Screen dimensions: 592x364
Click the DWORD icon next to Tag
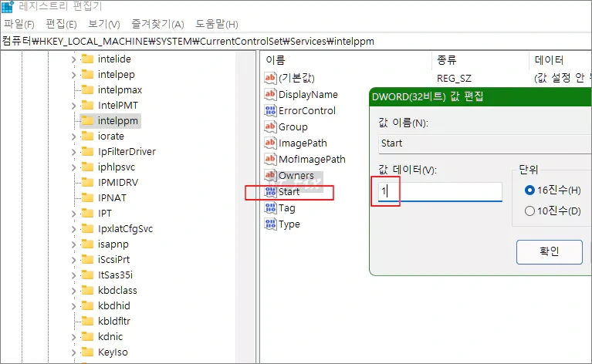click(x=270, y=208)
